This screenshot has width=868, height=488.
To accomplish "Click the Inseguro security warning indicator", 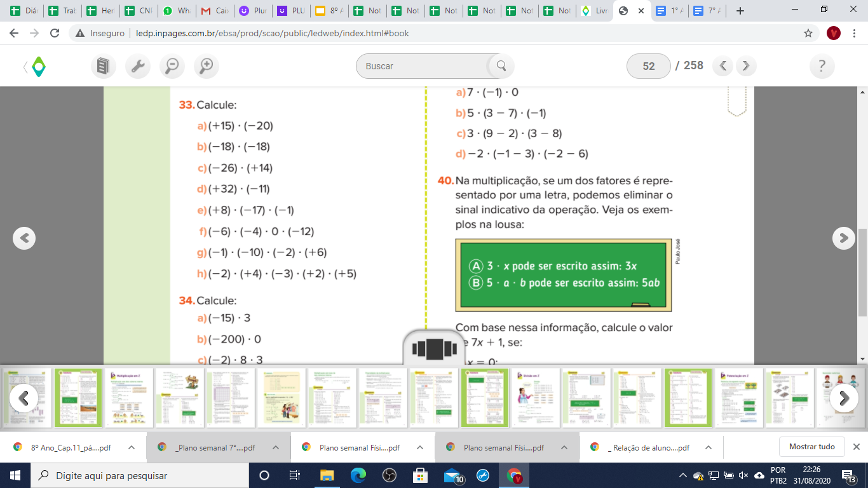I will [100, 33].
